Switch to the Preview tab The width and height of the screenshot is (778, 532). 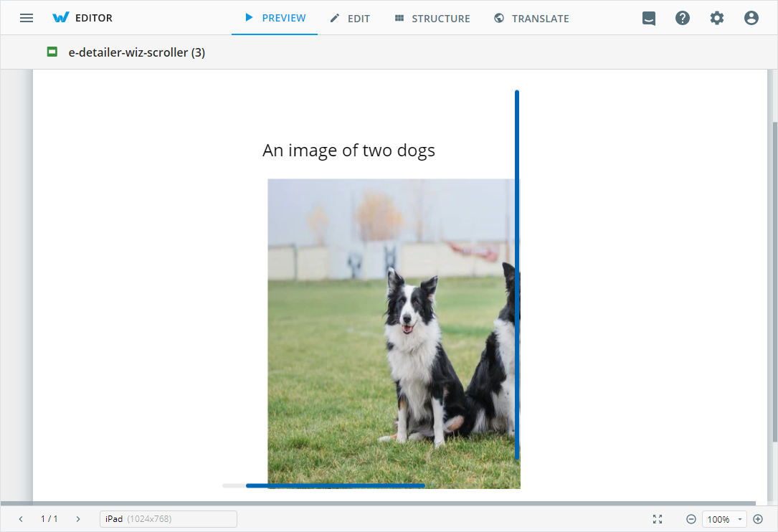(275, 18)
